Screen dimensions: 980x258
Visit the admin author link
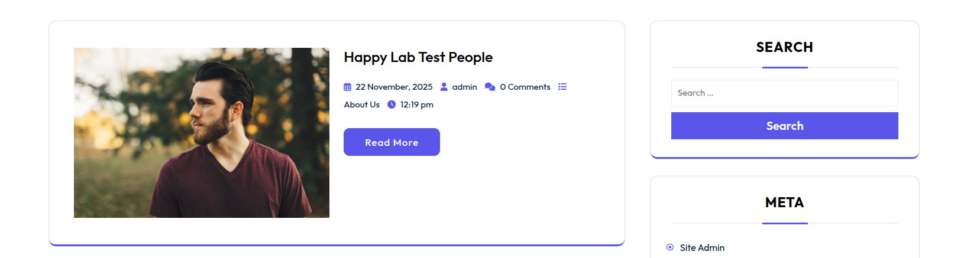[464, 87]
